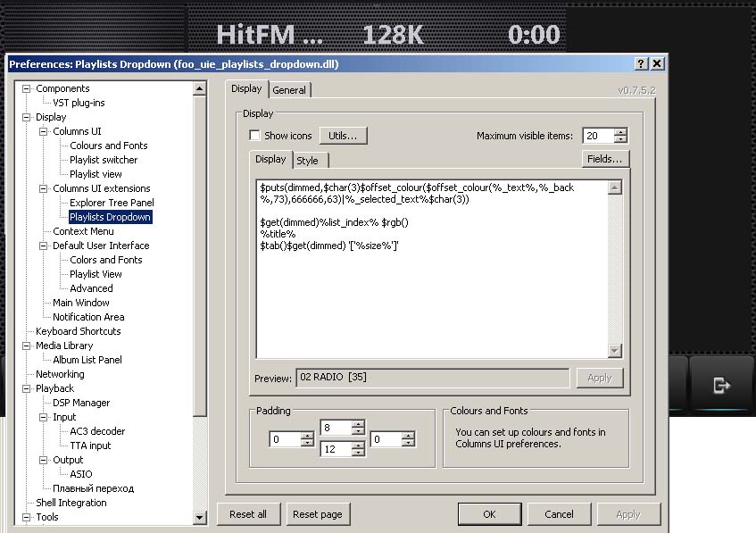Click the Utils... button

tap(343, 136)
